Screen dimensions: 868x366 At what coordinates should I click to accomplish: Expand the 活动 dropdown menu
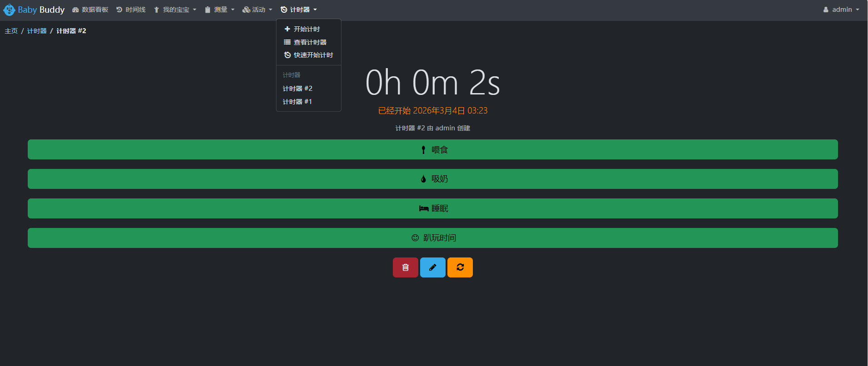(257, 10)
